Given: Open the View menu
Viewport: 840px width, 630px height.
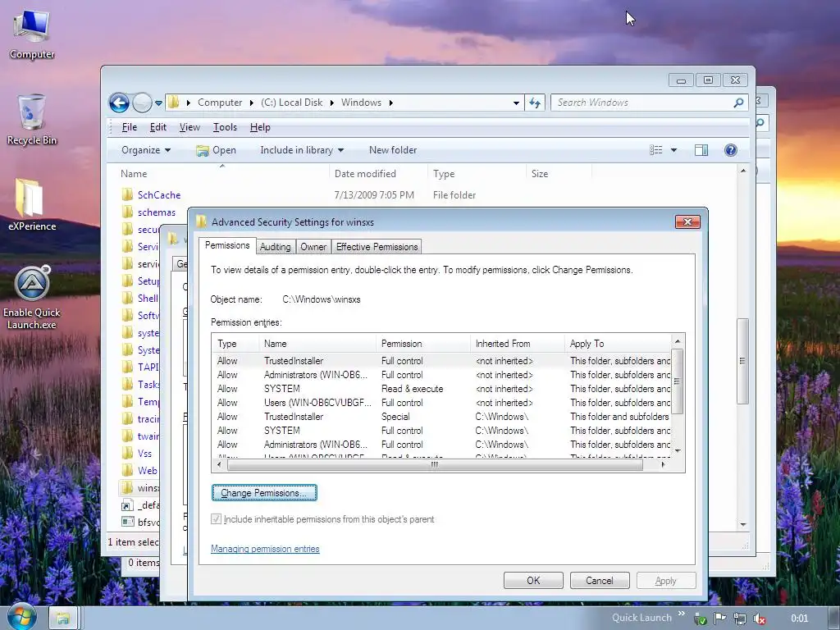Looking at the screenshot, I should pos(189,127).
